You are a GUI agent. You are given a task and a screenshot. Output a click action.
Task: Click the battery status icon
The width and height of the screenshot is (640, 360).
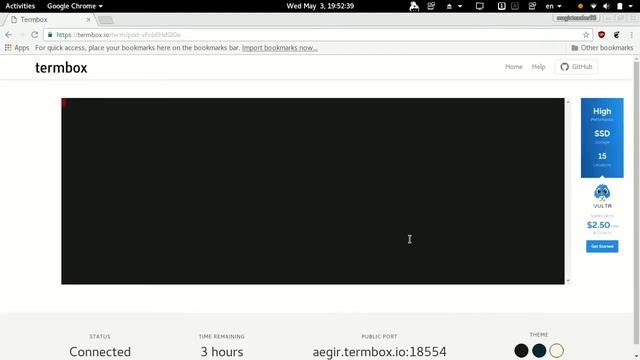coord(620,6)
